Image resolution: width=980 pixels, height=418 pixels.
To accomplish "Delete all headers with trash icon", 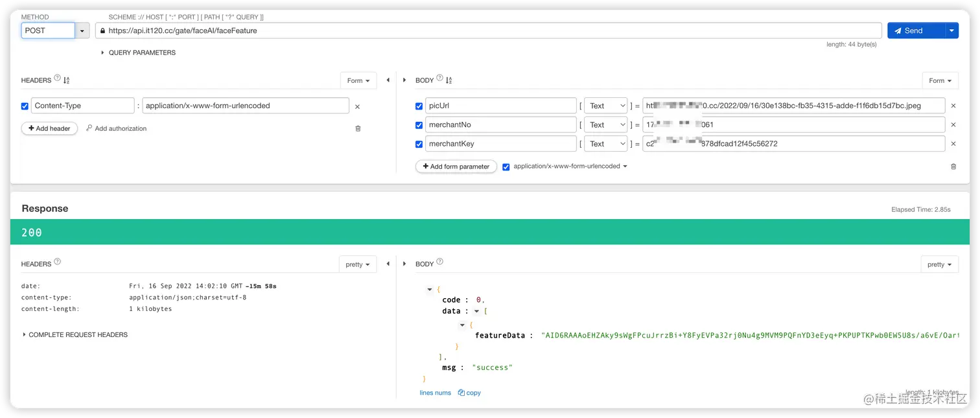I will [x=358, y=128].
